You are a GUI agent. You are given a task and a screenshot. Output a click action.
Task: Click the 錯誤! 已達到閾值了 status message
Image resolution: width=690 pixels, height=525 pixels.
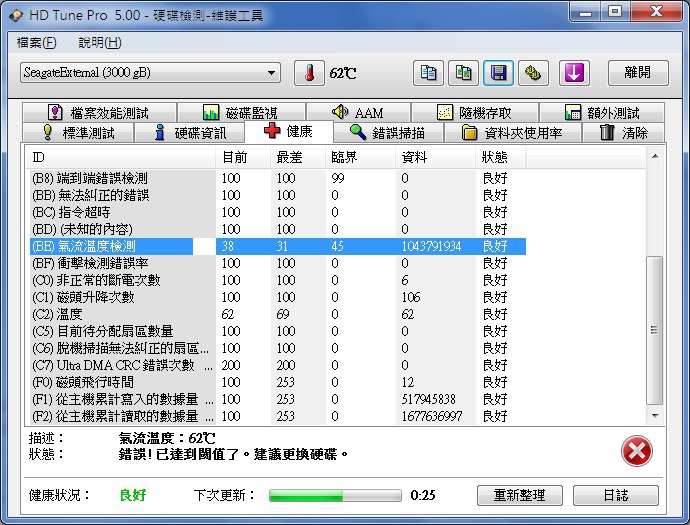point(234,454)
